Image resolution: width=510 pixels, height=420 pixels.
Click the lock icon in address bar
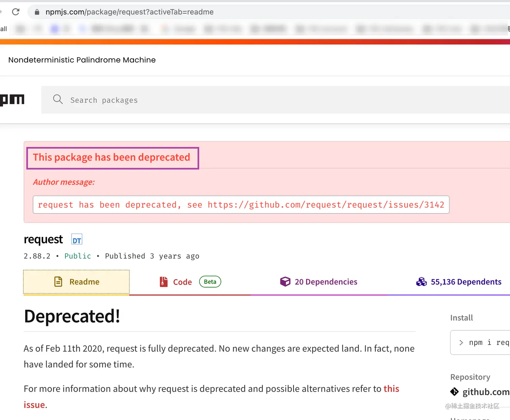tap(37, 12)
